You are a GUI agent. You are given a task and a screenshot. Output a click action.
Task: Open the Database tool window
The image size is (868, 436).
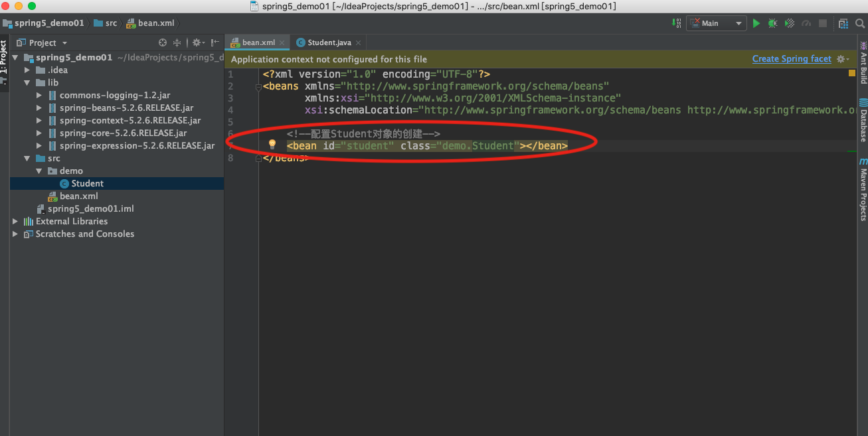[863, 121]
